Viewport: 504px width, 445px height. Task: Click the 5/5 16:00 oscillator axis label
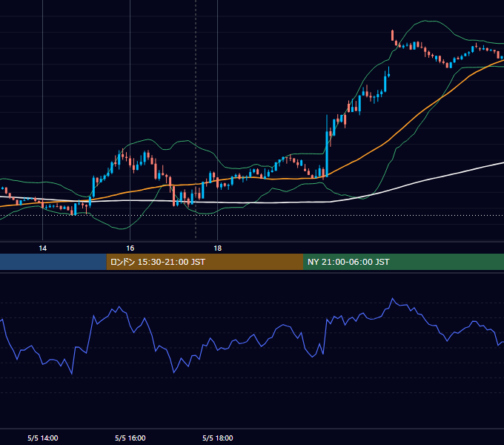coord(130,438)
